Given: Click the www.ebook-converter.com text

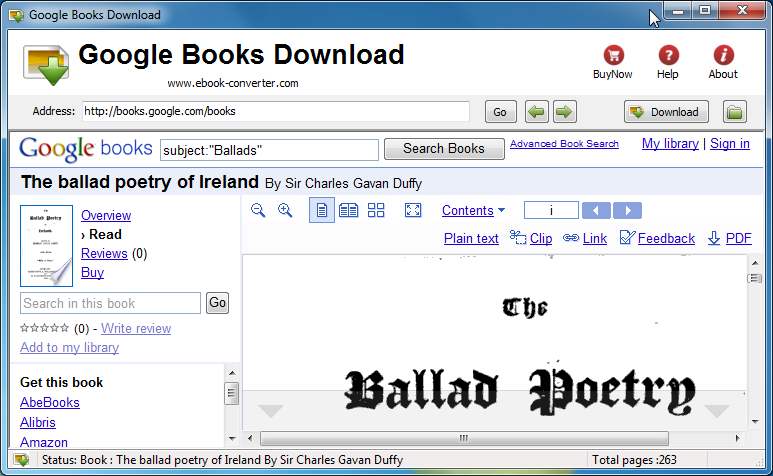Looking at the screenshot, I should tap(233, 83).
